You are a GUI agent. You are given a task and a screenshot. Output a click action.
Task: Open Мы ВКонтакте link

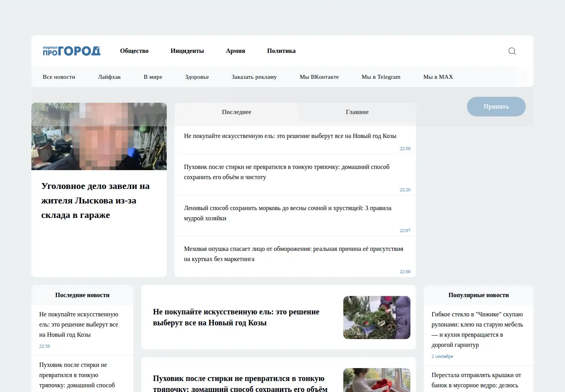pyautogui.click(x=319, y=77)
